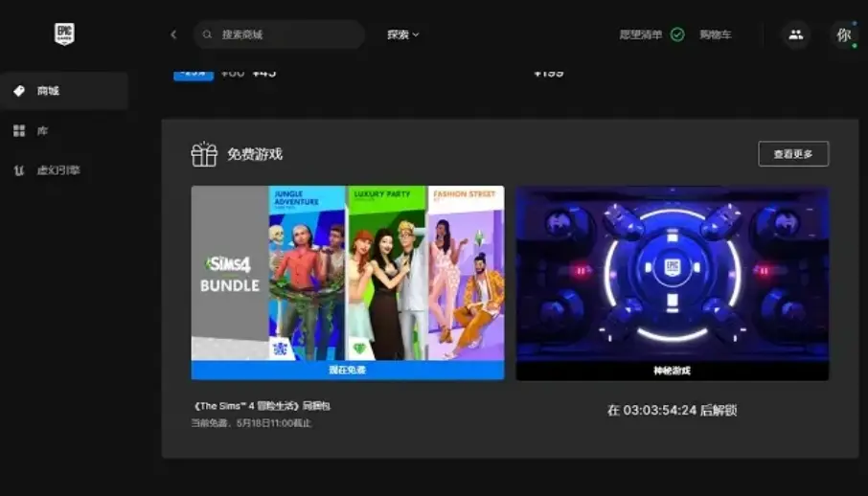Click the 5月18日11:00截止 expiry text
The height and width of the screenshot is (496, 868).
tap(274, 423)
